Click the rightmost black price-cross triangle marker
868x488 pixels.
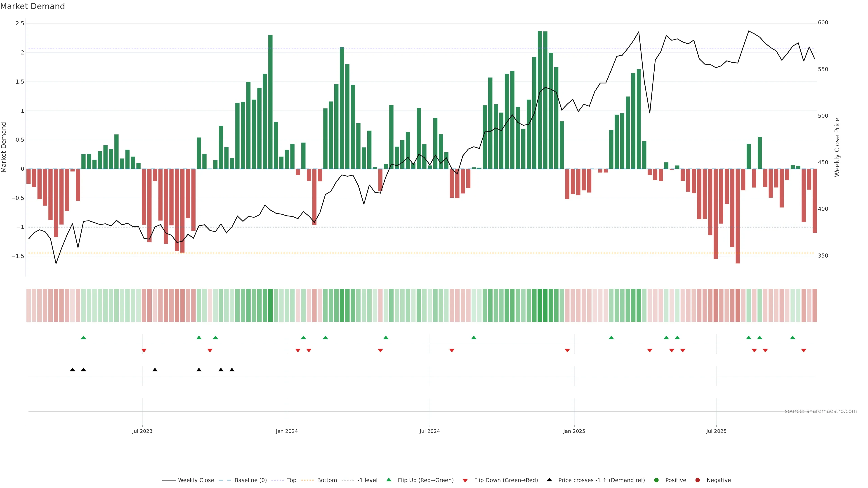click(232, 370)
